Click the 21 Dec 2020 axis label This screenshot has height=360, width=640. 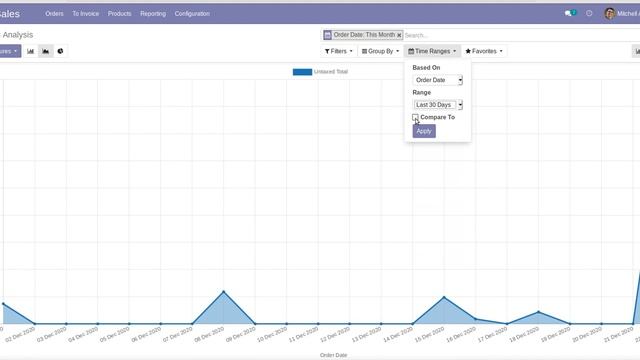(618, 335)
